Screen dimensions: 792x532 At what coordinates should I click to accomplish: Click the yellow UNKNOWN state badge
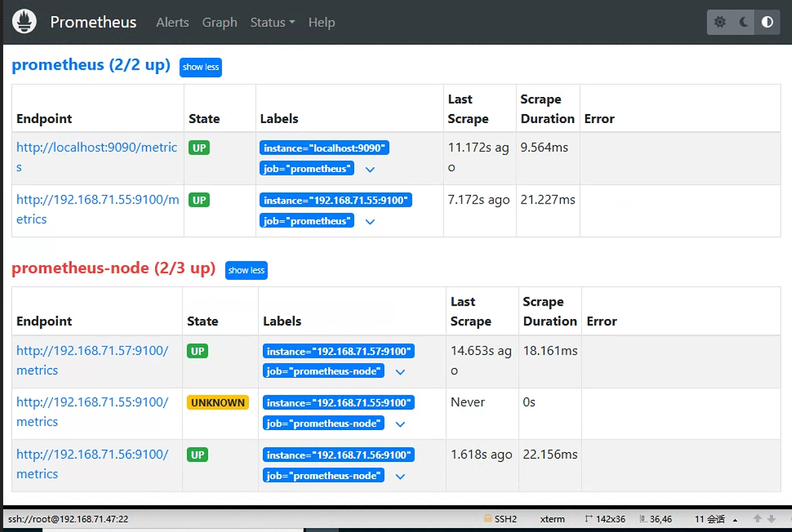[218, 403]
